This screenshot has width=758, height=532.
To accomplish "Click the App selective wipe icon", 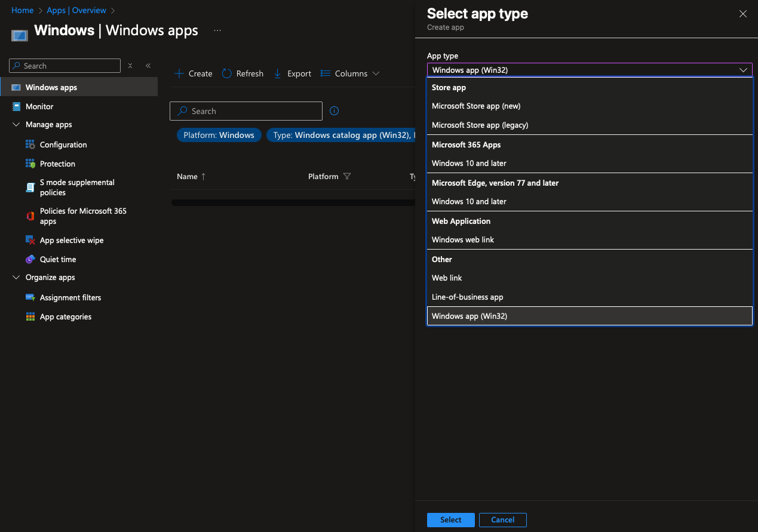I will click(30, 240).
